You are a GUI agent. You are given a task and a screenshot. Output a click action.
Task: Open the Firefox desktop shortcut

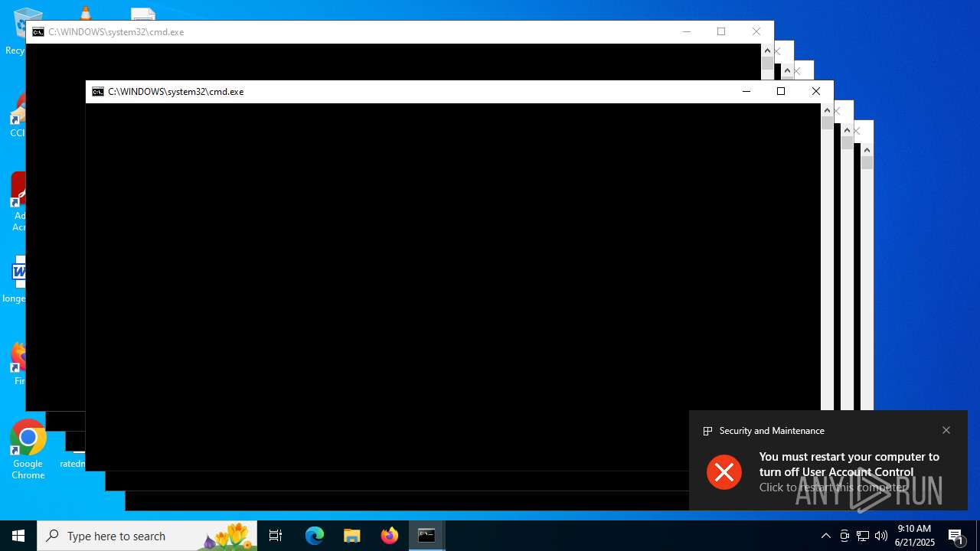(x=18, y=364)
